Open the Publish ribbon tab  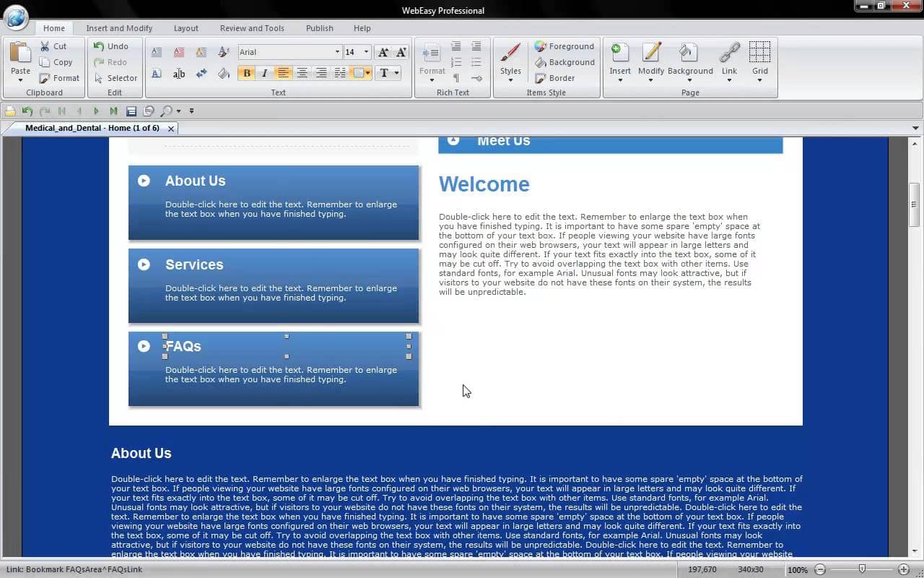point(319,28)
